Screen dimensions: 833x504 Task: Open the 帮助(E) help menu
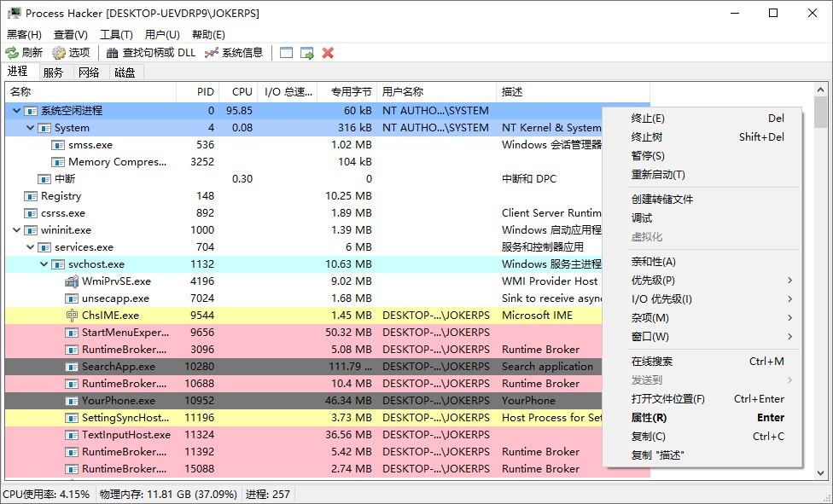click(x=208, y=34)
